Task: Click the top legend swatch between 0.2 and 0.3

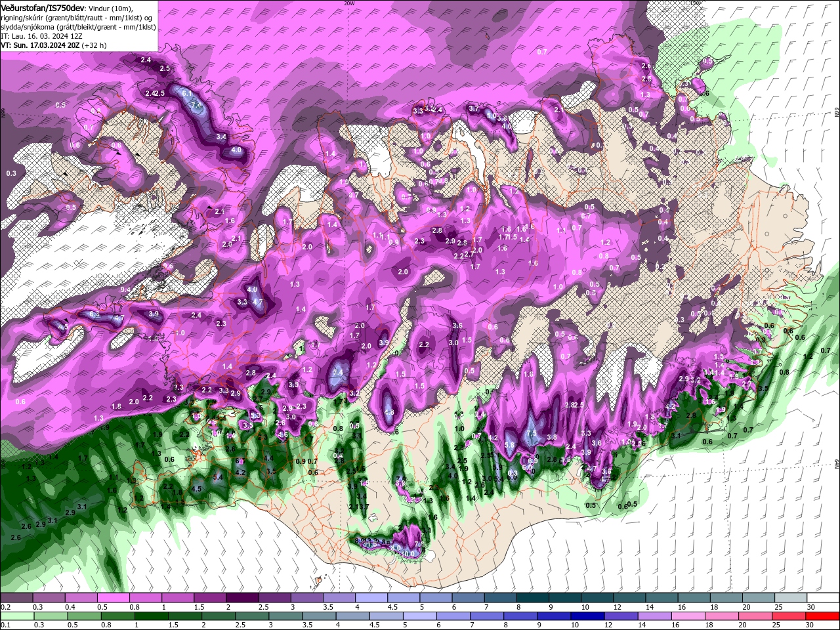Action: pos(17,598)
